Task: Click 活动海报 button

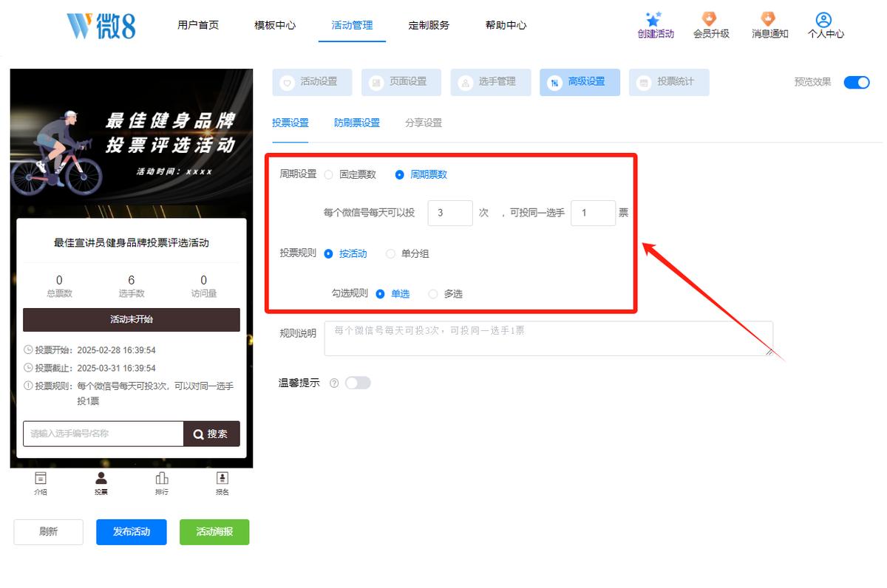Action: click(x=214, y=532)
